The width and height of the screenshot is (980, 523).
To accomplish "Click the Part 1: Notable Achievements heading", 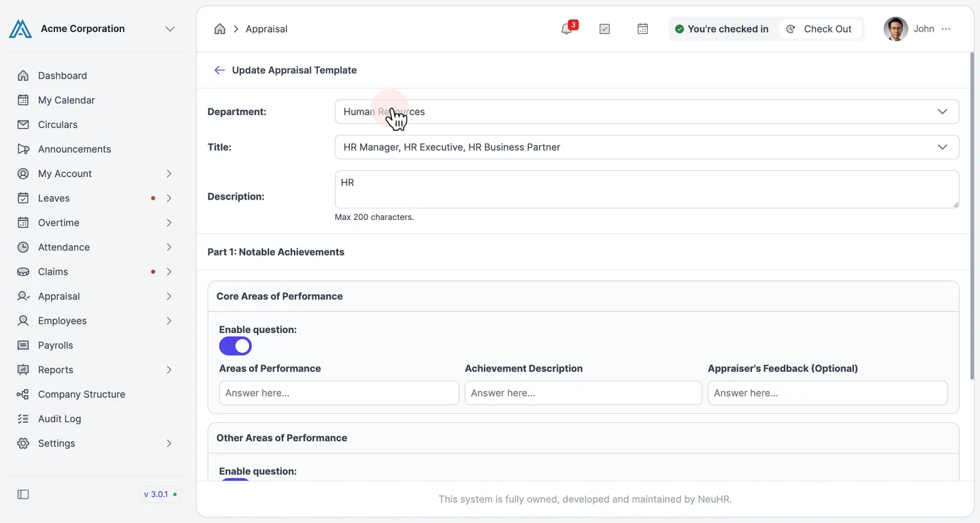I will click(x=276, y=252).
